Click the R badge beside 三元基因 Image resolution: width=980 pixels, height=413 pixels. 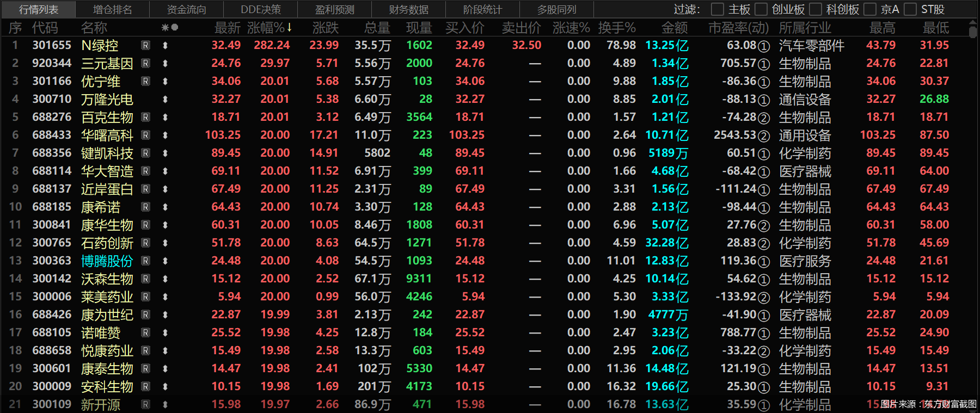click(145, 64)
